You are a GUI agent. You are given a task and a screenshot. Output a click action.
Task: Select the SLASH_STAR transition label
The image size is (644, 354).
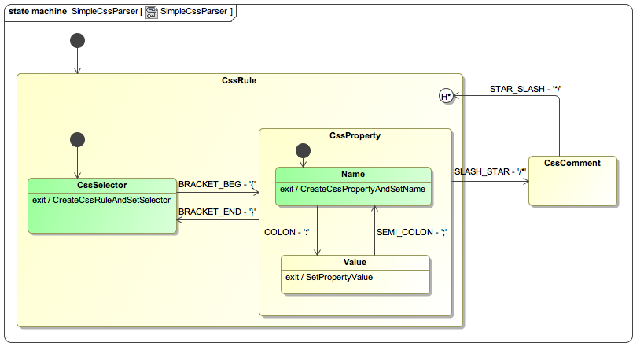(x=491, y=171)
